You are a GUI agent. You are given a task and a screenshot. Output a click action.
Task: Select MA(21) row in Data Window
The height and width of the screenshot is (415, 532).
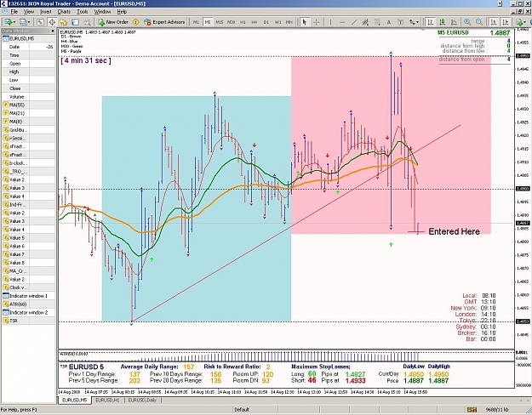28,113
